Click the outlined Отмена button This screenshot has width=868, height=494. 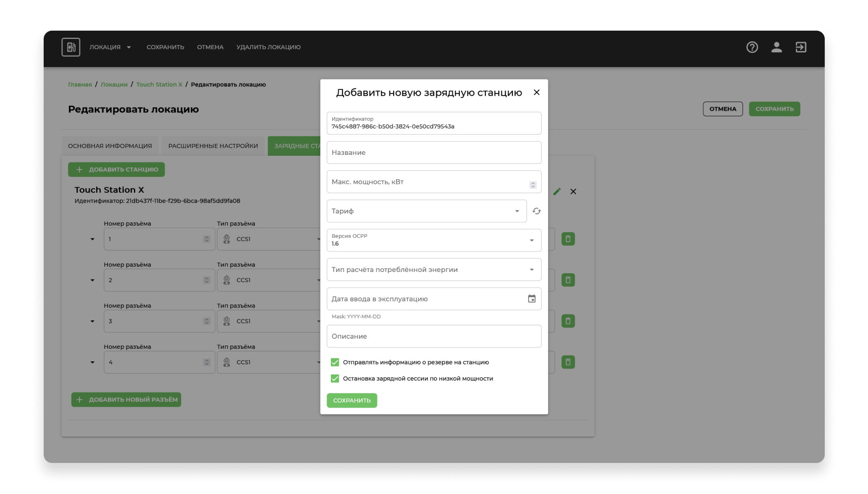pyautogui.click(x=722, y=109)
